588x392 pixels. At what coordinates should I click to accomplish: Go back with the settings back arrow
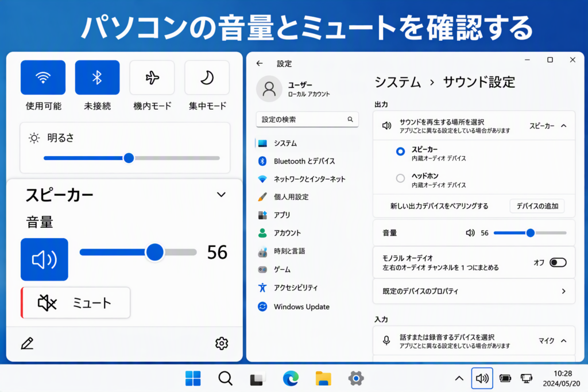(x=260, y=63)
